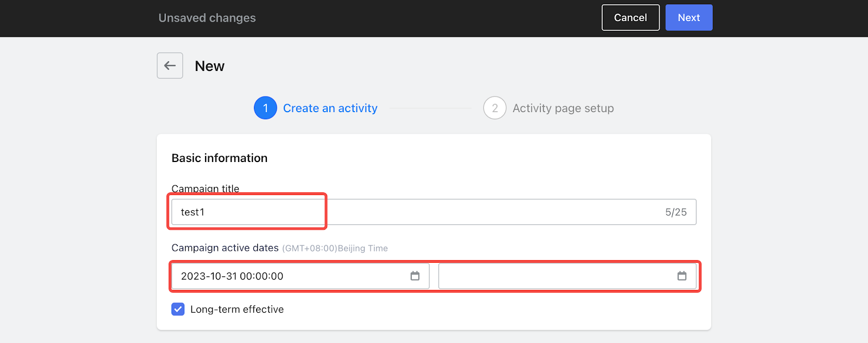Click the Next button
This screenshot has width=868, height=343.
coord(689,17)
